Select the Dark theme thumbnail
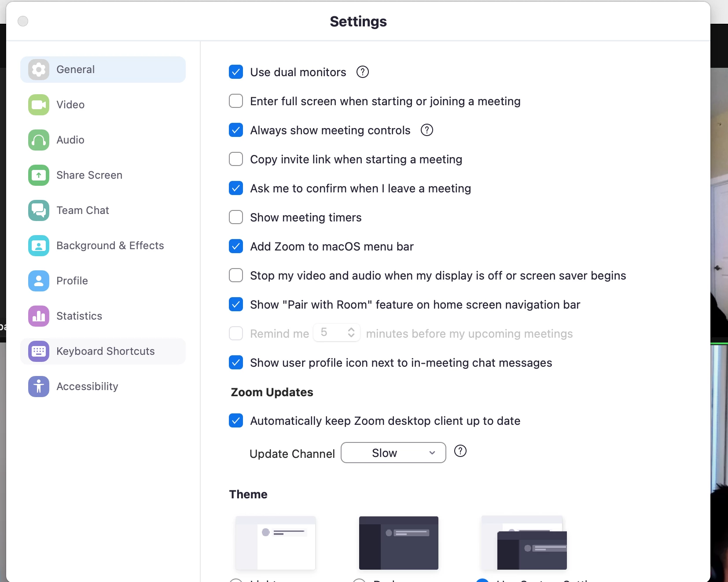728x582 pixels. pos(399,543)
